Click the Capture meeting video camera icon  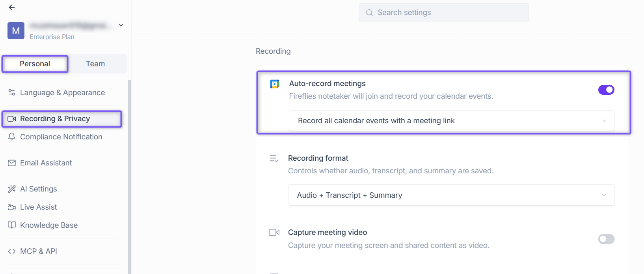274,233
